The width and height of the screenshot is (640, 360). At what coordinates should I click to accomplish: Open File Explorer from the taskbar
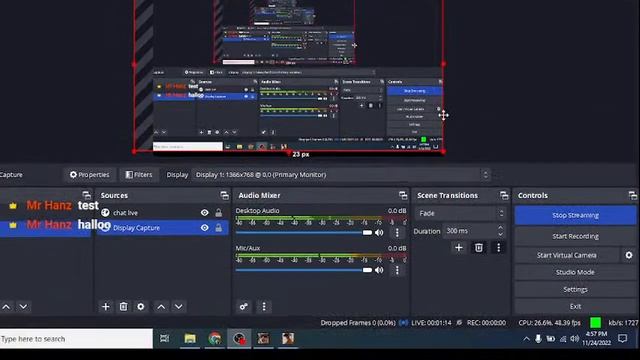[x=190, y=338]
